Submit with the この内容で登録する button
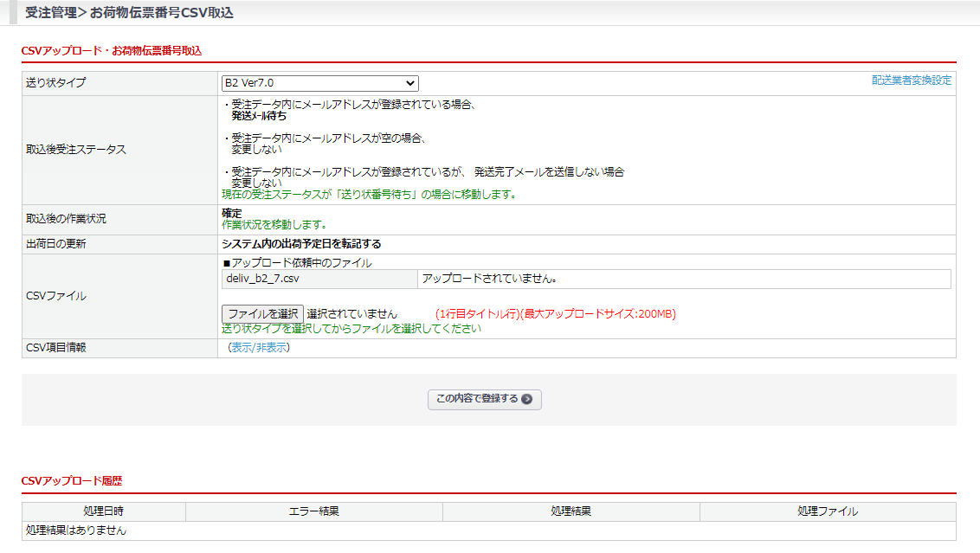The image size is (980, 553). pyautogui.click(x=484, y=399)
